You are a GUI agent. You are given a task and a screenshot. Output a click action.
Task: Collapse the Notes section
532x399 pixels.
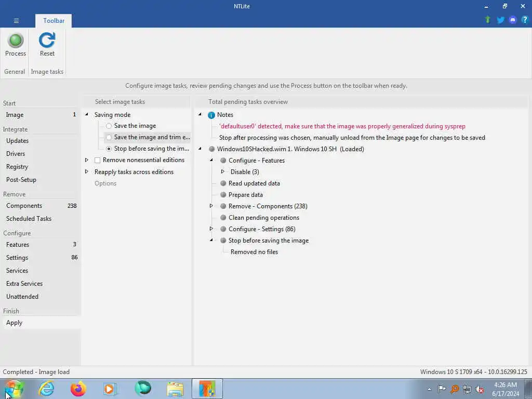(200, 115)
